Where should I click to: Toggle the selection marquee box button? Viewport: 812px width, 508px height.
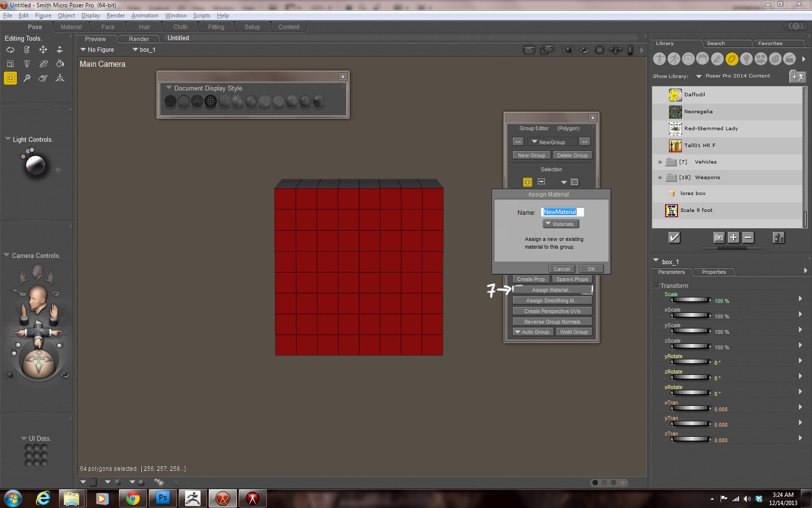coord(574,182)
